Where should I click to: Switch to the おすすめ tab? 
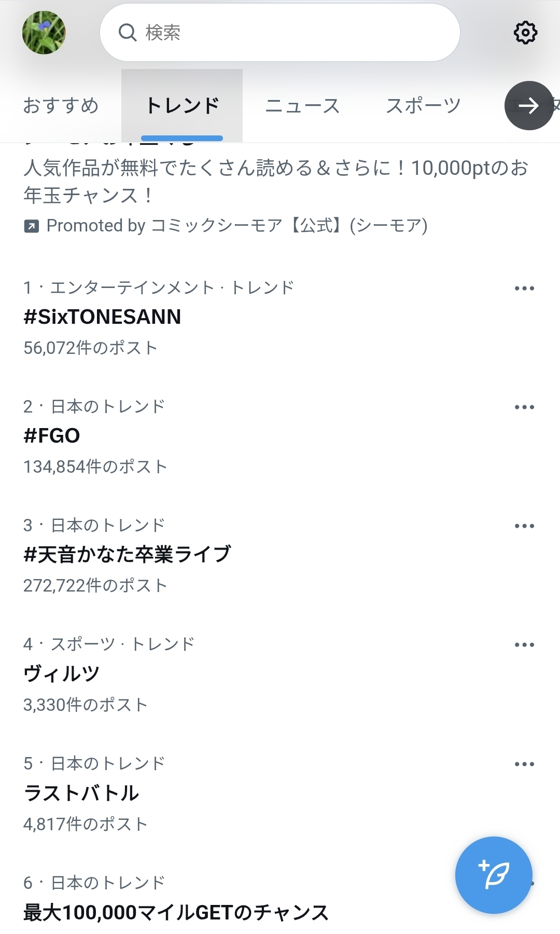coord(61,106)
